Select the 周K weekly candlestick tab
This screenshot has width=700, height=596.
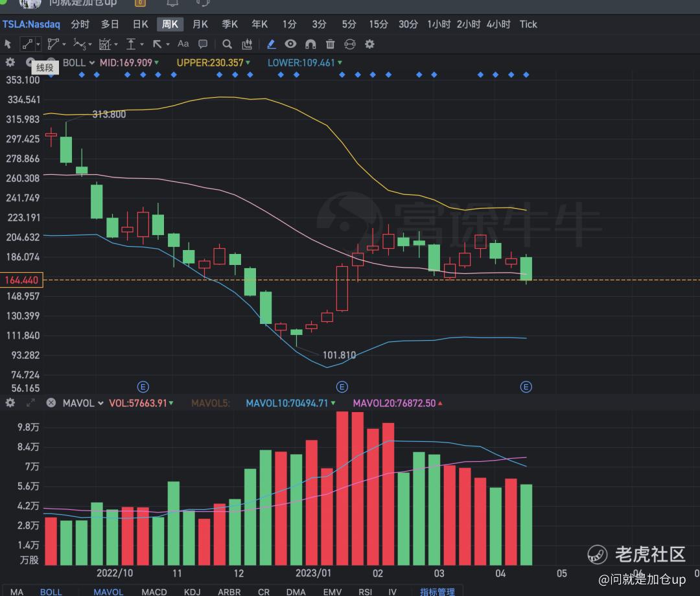[x=170, y=24]
